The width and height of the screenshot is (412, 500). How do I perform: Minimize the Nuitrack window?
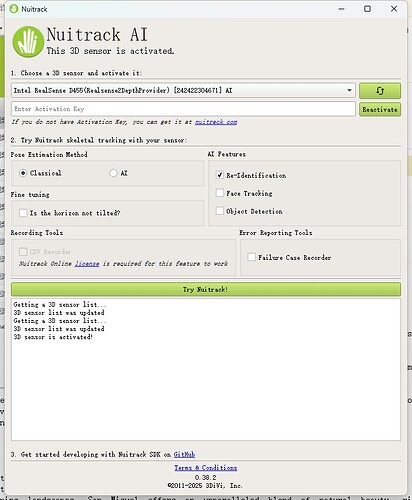[x=341, y=9]
